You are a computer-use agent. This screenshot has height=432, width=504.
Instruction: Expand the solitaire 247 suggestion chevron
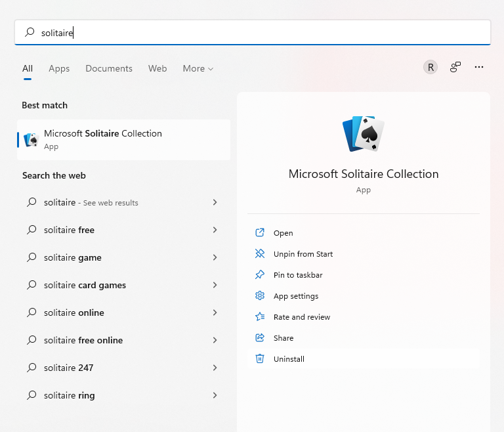point(215,368)
